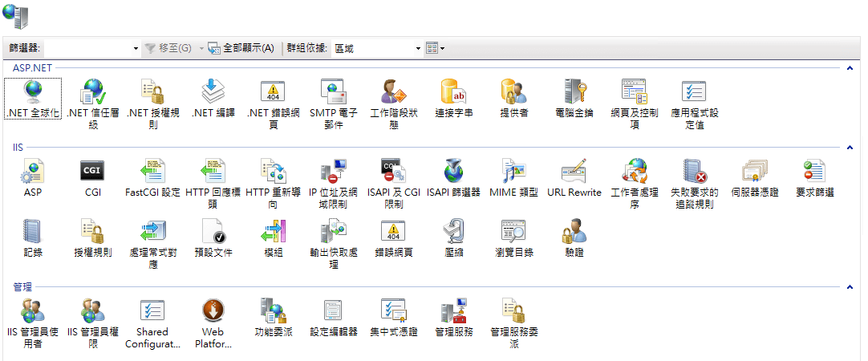Image resolution: width=868 pixels, height=361 pixels.
Task: Open IP 位址及網域限制 feature
Action: tap(333, 183)
